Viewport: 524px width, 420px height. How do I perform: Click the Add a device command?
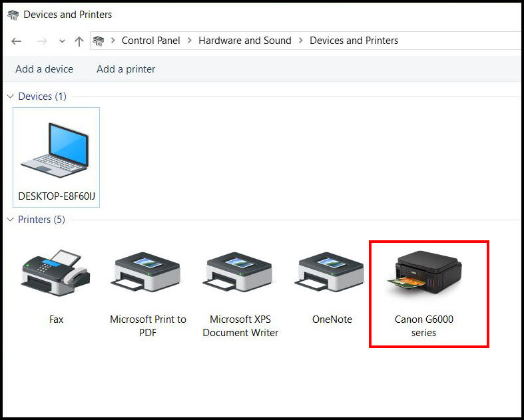(x=44, y=69)
